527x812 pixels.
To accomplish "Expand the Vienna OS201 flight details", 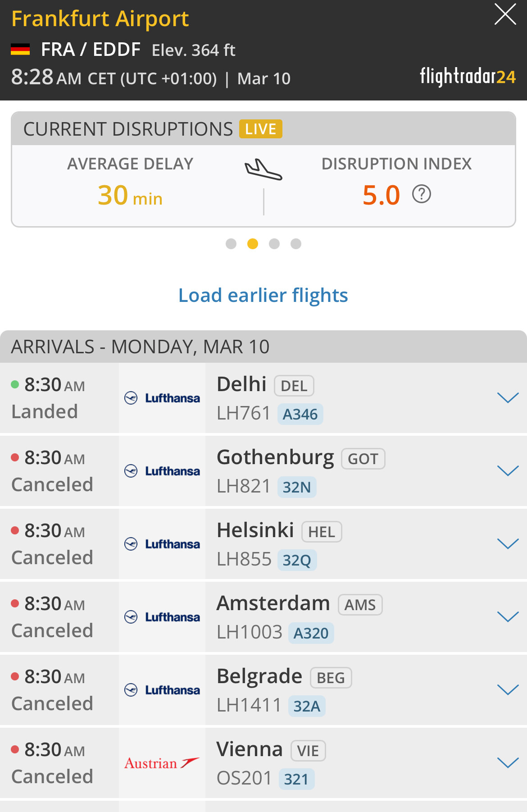I will tap(508, 763).
